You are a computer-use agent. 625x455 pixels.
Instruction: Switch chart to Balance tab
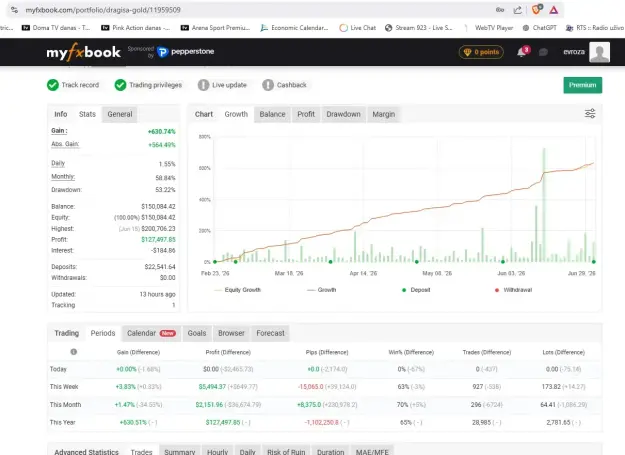272,114
